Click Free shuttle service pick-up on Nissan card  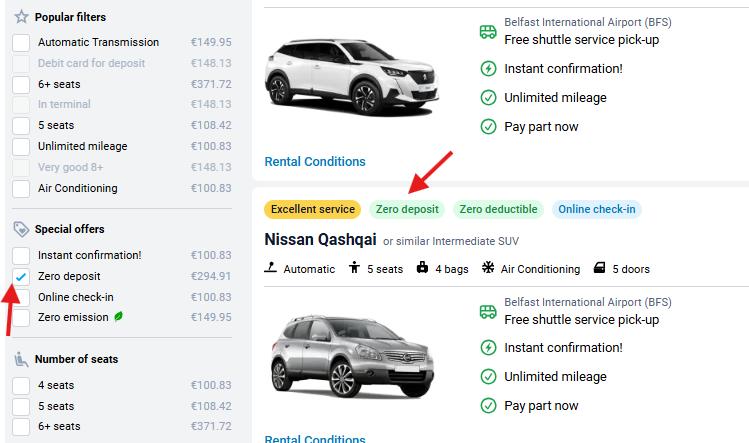tap(581, 319)
